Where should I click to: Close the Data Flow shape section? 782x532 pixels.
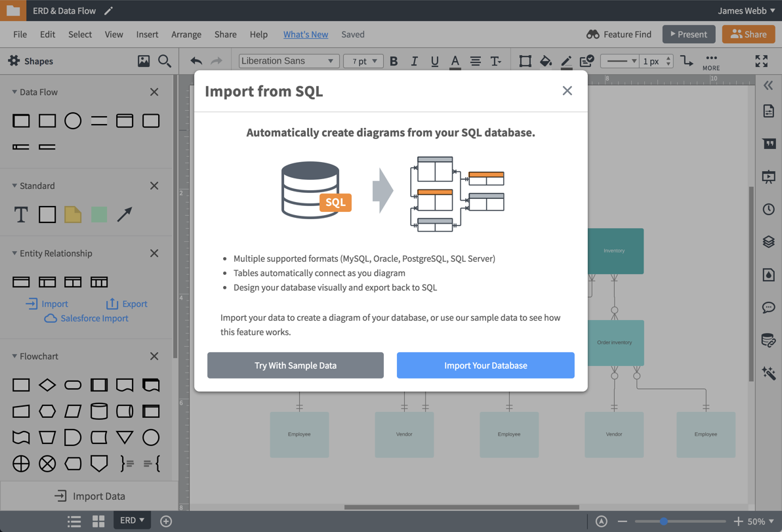point(154,92)
